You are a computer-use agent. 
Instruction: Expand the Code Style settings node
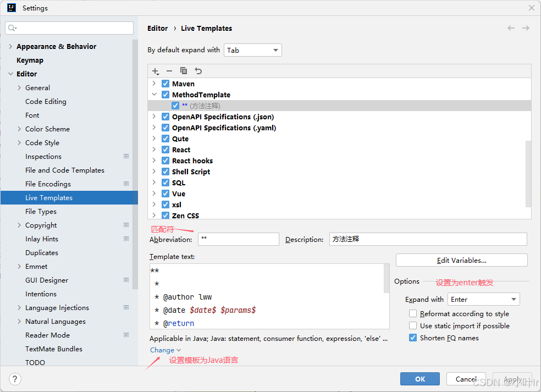click(19, 142)
